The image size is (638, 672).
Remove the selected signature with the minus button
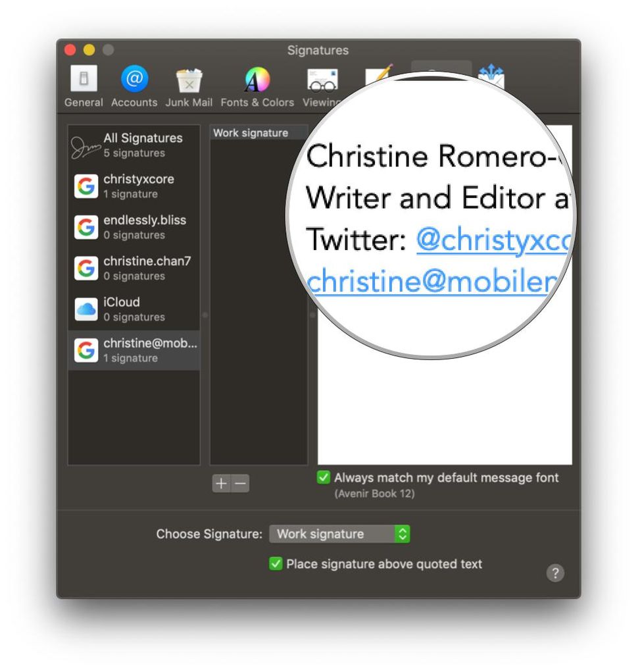click(x=239, y=483)
